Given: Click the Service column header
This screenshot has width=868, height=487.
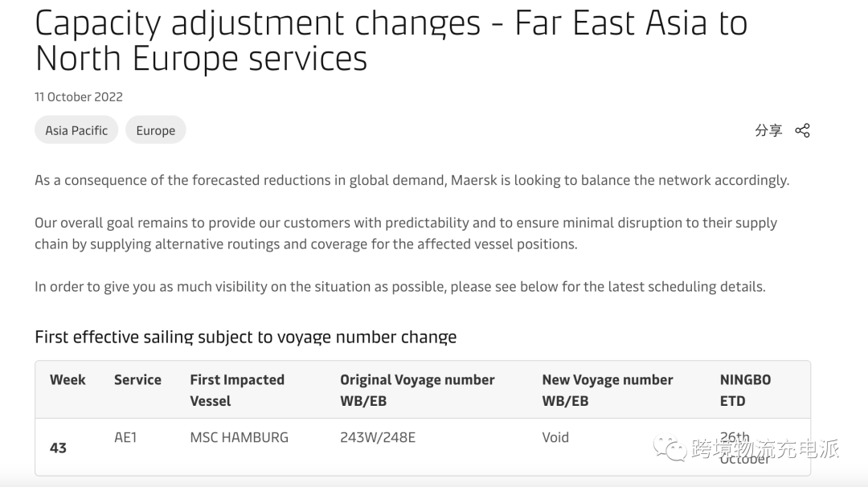Looking at the screenshot, I should point(137,380).
